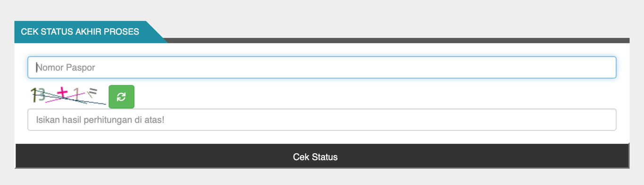644x185 pixels.
Task: Select the CEK STATUS AKHIR PROSES tab header
Action: [80, 32]
